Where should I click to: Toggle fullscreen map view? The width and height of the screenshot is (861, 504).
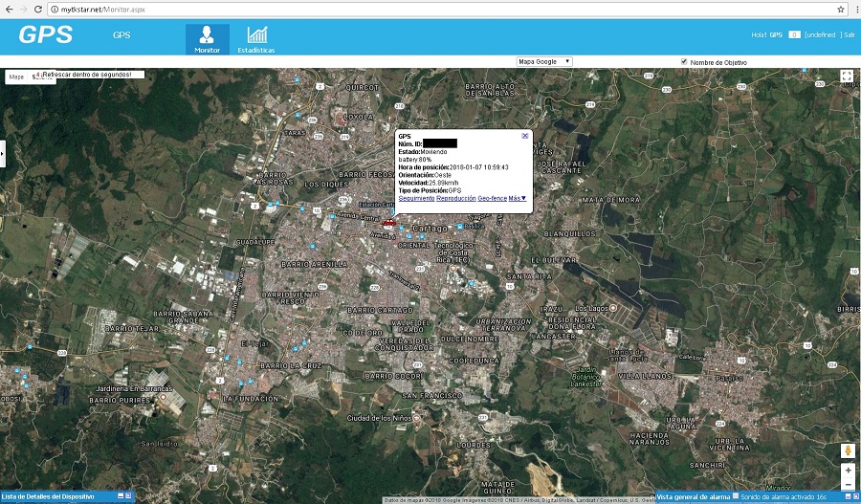point(847,76)
